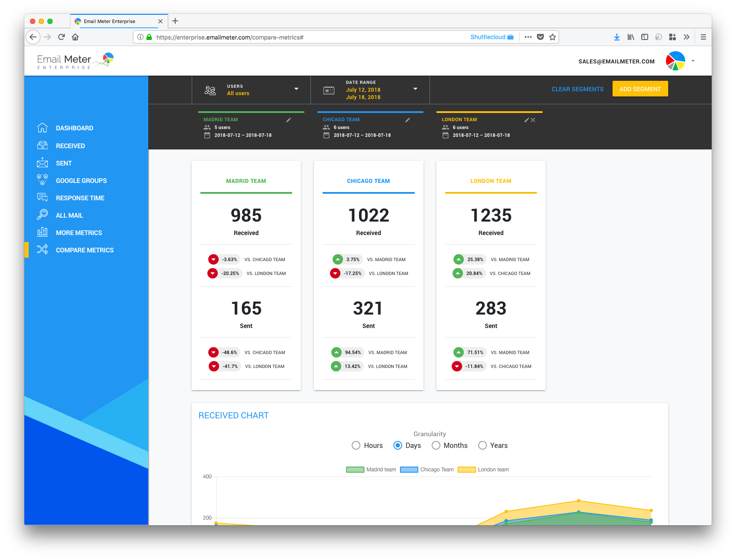Select the Email Meter Enterprise browser tab
Screen dimensions: 736x560
(114, 21)
